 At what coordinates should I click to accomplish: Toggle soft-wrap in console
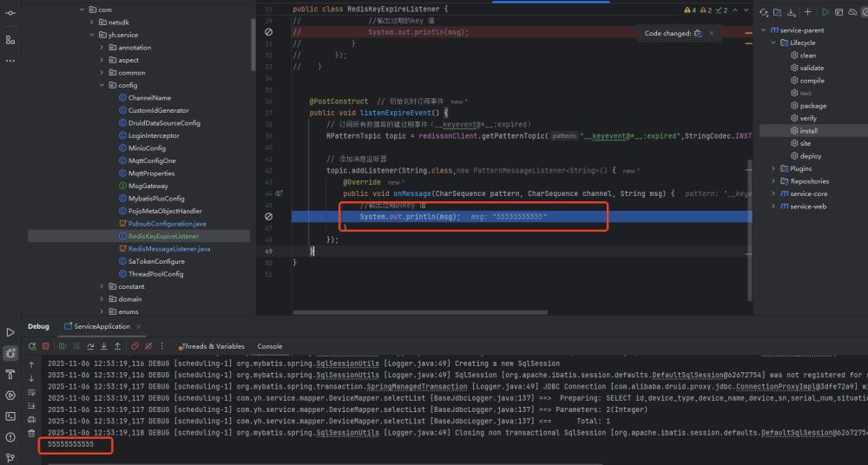(x=31, y=392)
